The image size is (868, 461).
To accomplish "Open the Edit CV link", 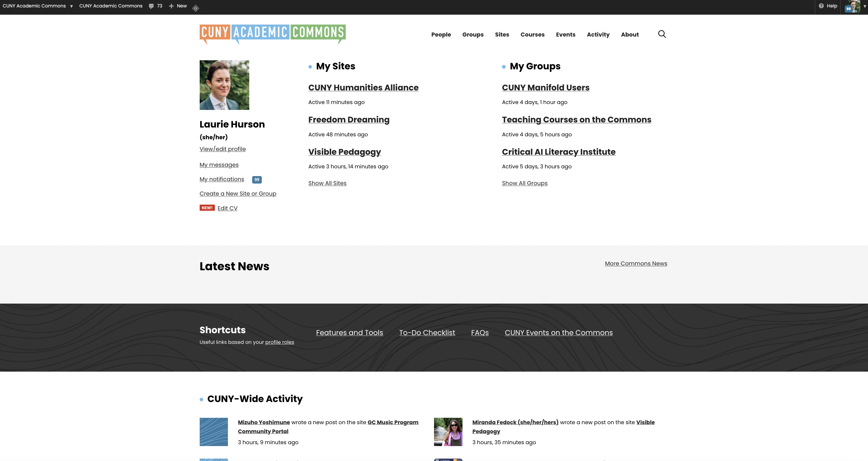I will tap(227, 208).
